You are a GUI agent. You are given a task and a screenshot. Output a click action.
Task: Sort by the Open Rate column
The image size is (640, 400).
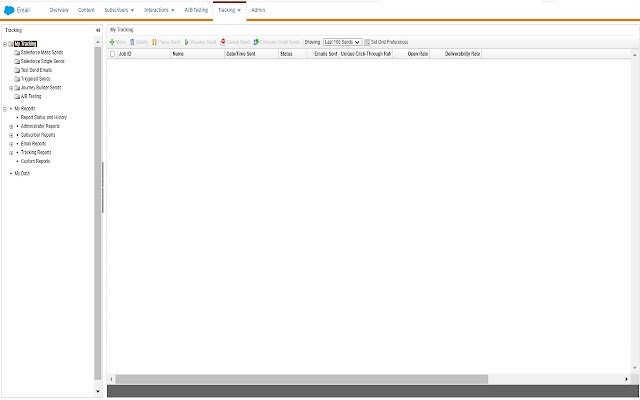coord(411,54)
